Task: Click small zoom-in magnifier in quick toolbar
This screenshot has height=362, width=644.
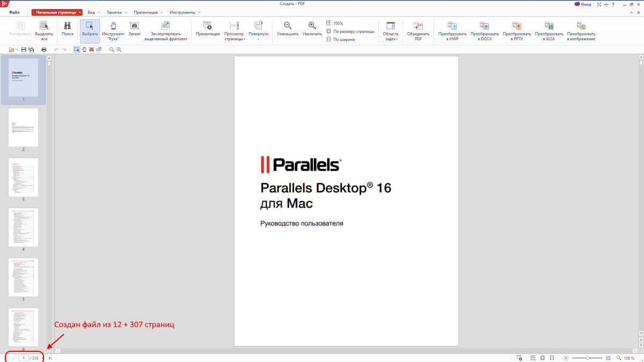Action: (119, 50)
